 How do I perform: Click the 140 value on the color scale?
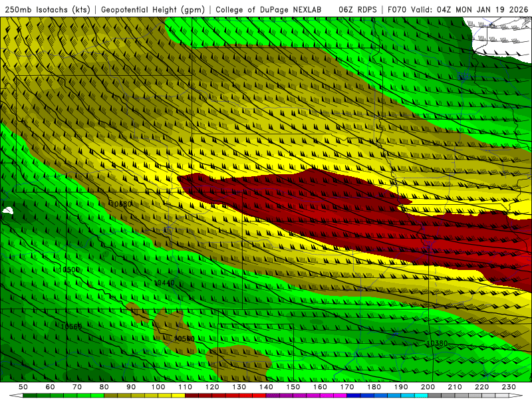tap(266, 387)
